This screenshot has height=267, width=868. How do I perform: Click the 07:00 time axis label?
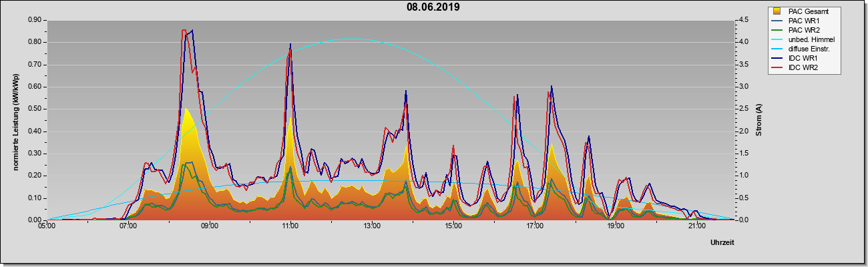(x=128, y=226)
